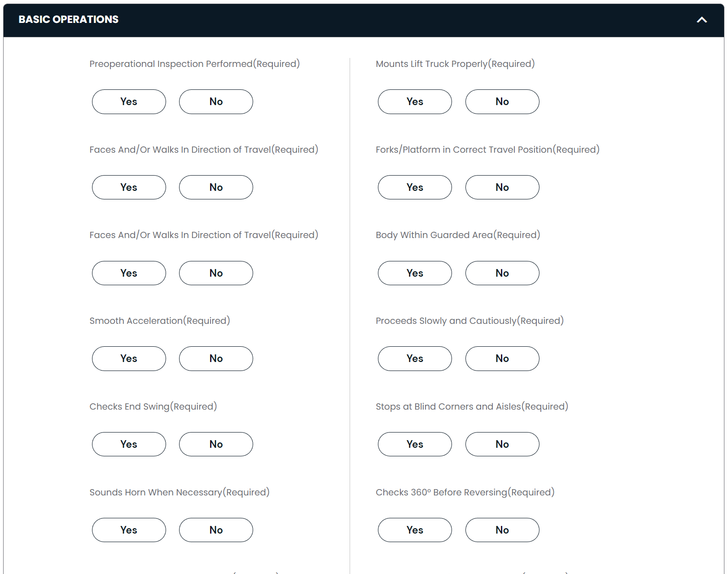Choose No for Mounts Lift Truck Properly
Screen dimensions: 728x574
tap(502, 102)
